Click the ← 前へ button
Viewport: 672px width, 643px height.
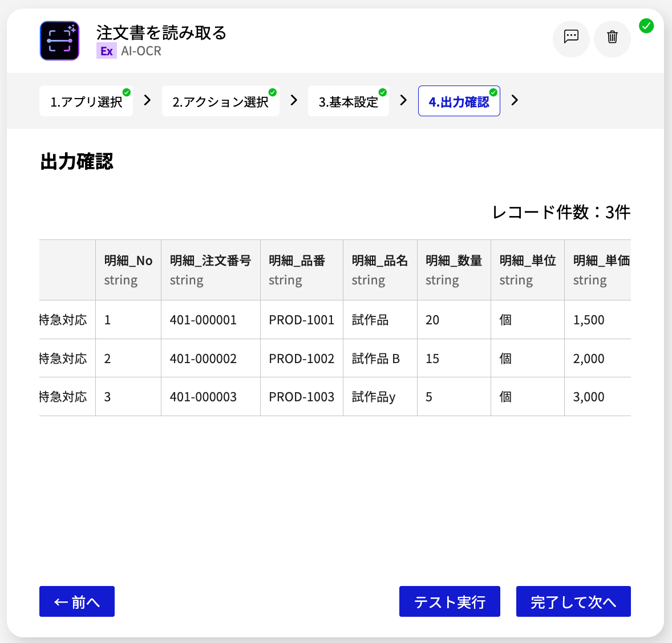pos(77,601)
